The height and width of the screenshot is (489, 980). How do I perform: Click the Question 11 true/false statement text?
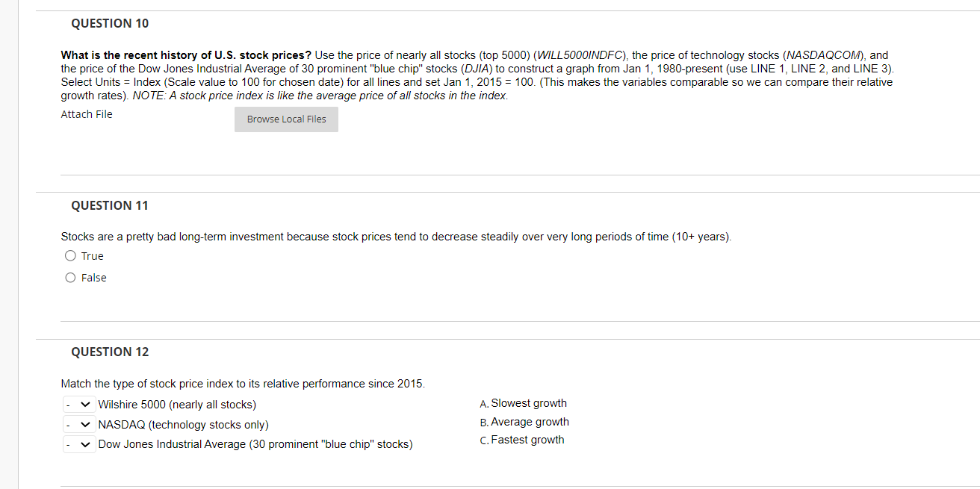pyautogui.click(x=396, y=237)
